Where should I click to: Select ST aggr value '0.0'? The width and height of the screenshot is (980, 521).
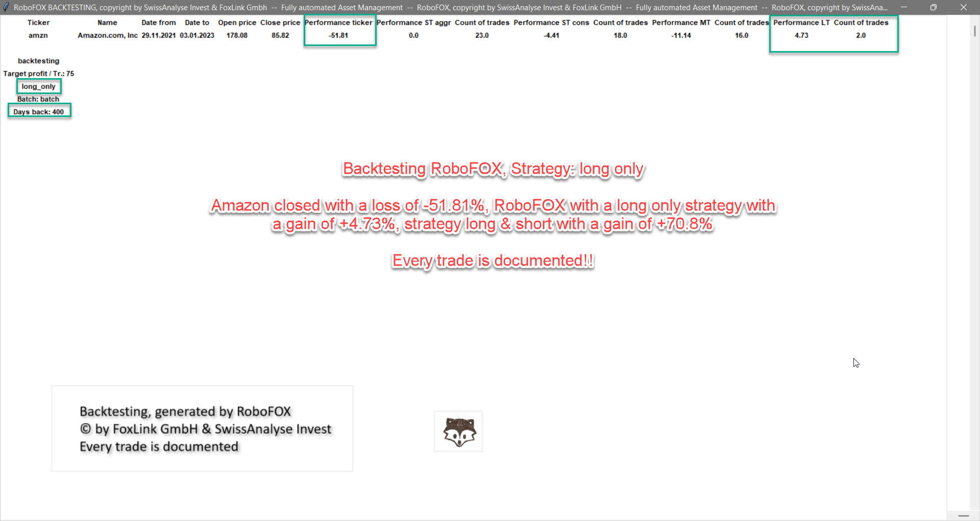point(413,35)
